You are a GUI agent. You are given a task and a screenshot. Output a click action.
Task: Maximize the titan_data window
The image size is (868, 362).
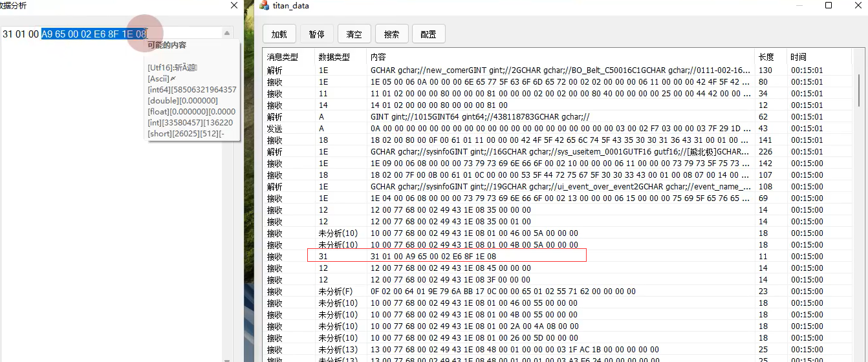(x=829, y=6)
